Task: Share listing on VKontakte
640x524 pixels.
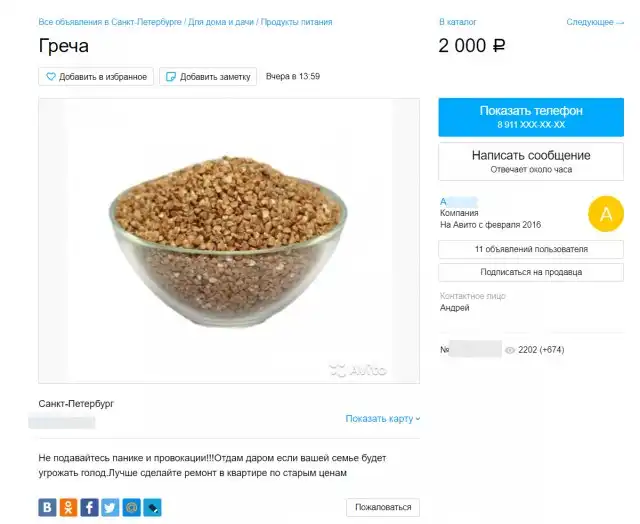Action: [x=48, y=507]
